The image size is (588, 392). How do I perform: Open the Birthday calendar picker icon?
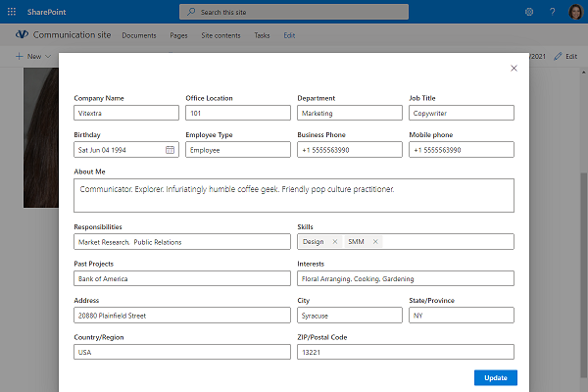[170, 150]
